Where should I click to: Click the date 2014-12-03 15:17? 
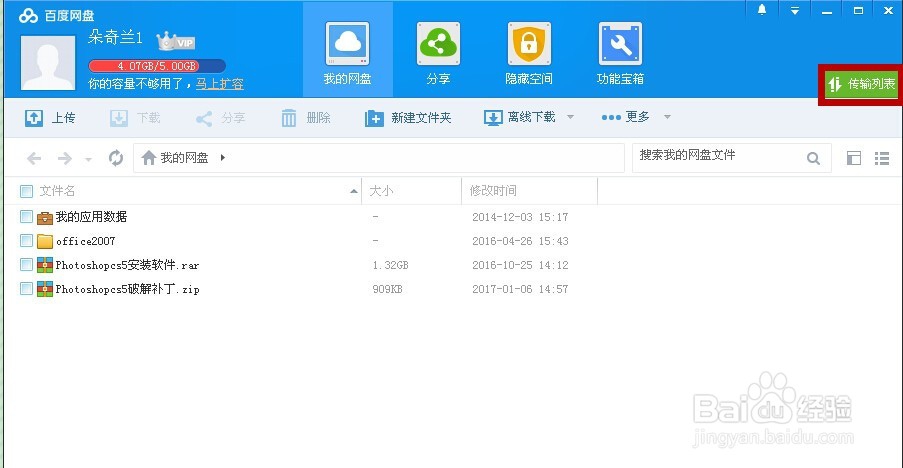click(520, 217)
